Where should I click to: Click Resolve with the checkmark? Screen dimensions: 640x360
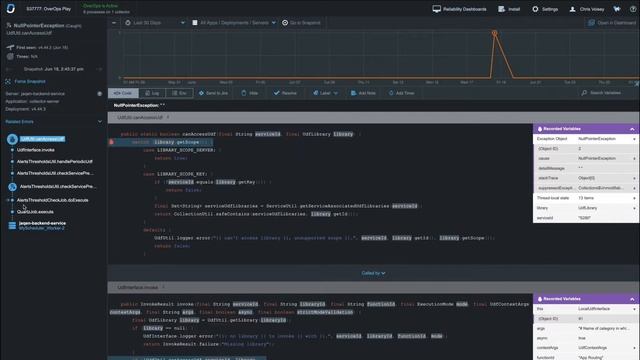click(285, 93)
